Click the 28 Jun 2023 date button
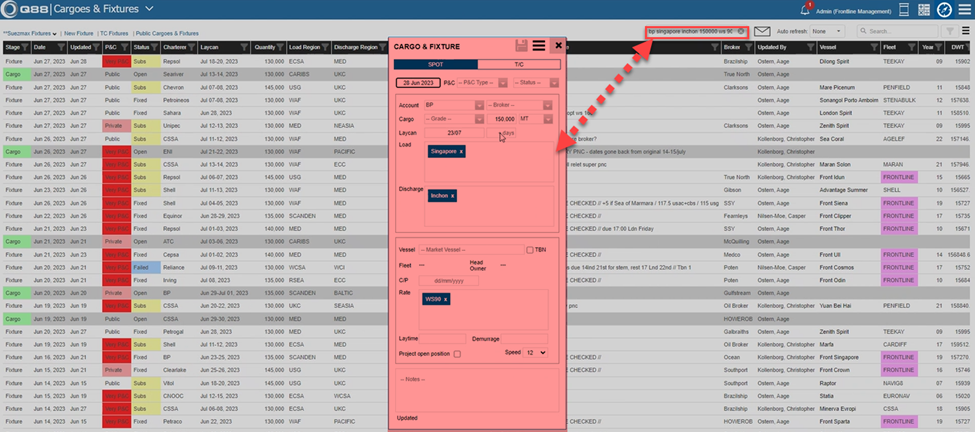 point(417,83)
